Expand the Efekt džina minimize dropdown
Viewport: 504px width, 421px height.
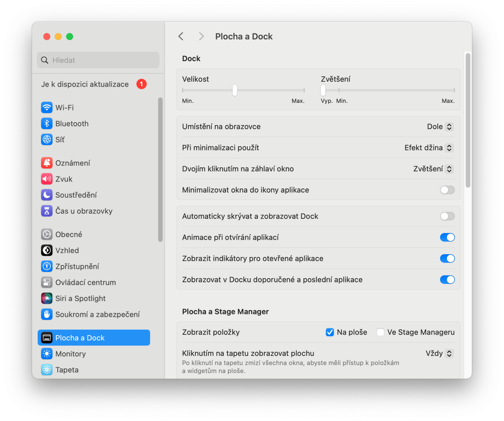[x=429, y=148]
